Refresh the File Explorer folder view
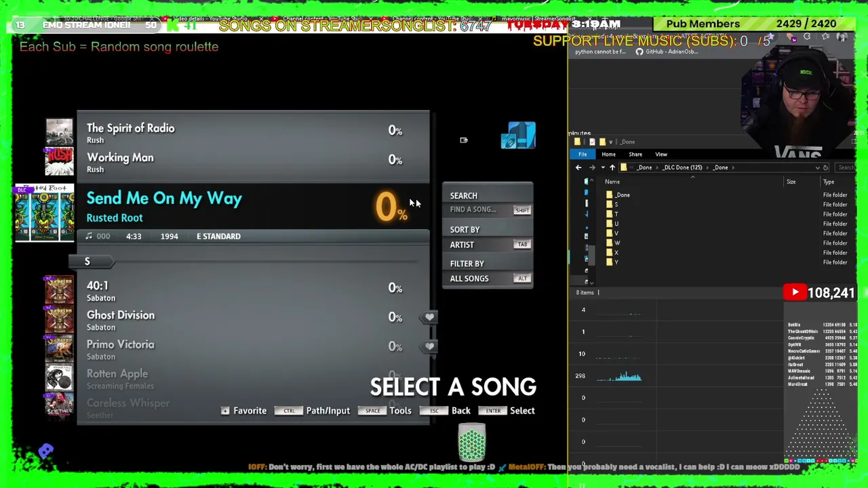This screenshot has width=868, height=488. tap(826, 167)
